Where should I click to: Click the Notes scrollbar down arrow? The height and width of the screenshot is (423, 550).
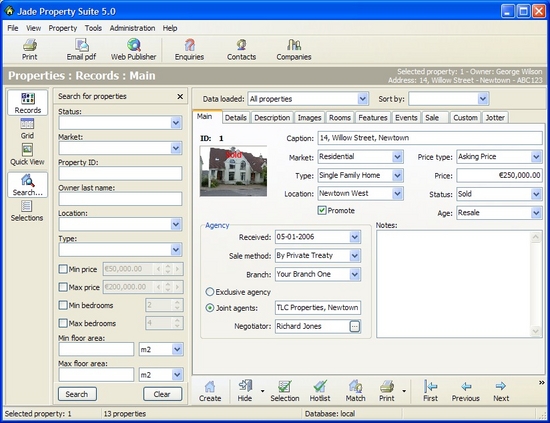coord(536,331)
